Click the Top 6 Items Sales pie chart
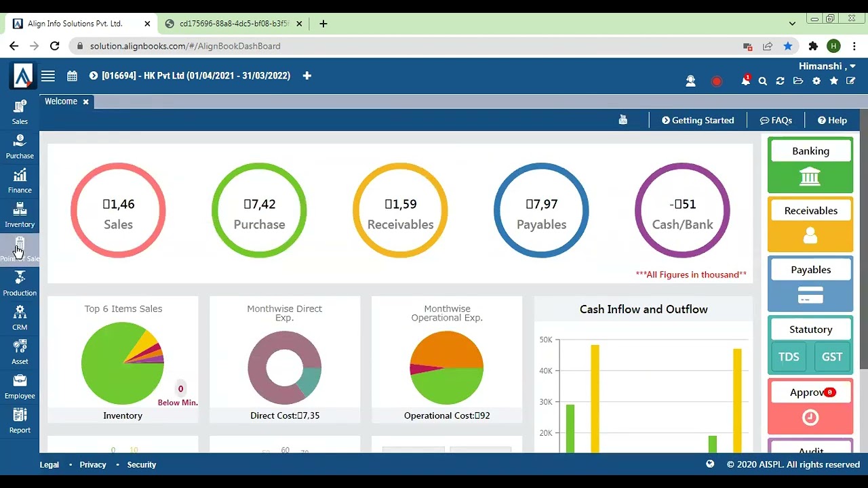 tap(123, 363)
